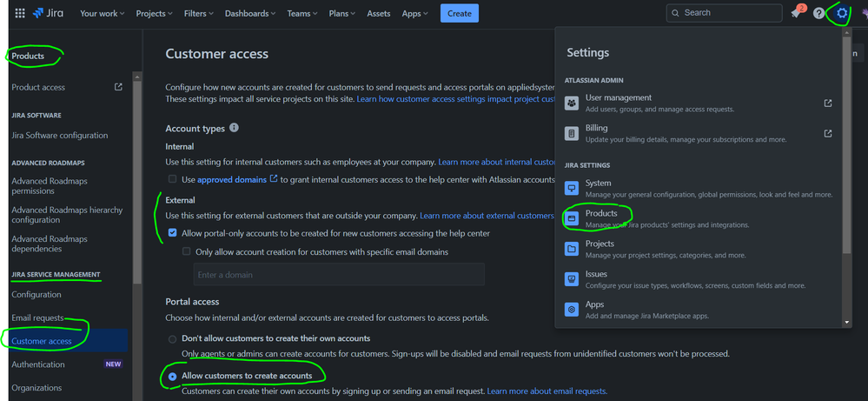Click external link icon beside User management
This screenshot has height=401, width=868.
pyautogui.click(x=827, y=103)
